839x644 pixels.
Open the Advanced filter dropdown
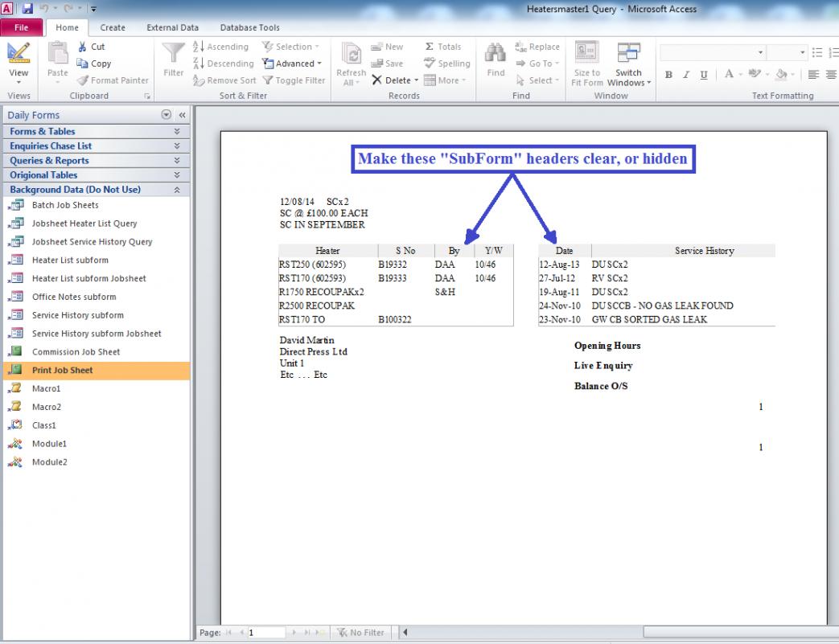(292, 64)
